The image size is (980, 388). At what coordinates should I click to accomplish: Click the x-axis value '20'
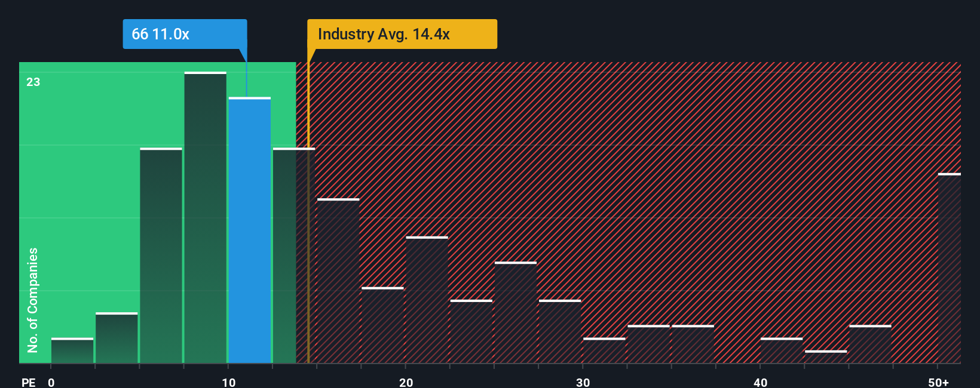coord(406,382)
